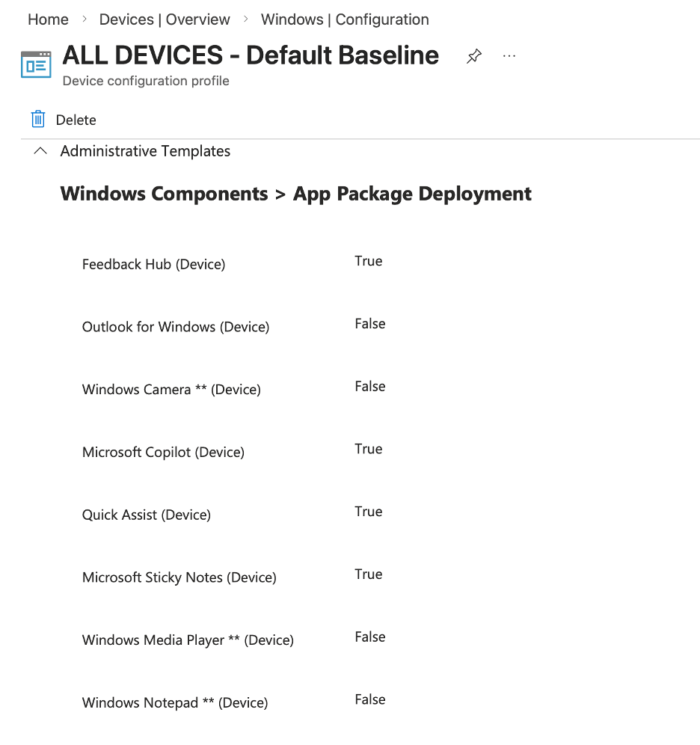Collapse the Administrative Templates section
The height and width of the screenshot is (745, 700).
tap(41, 152)
